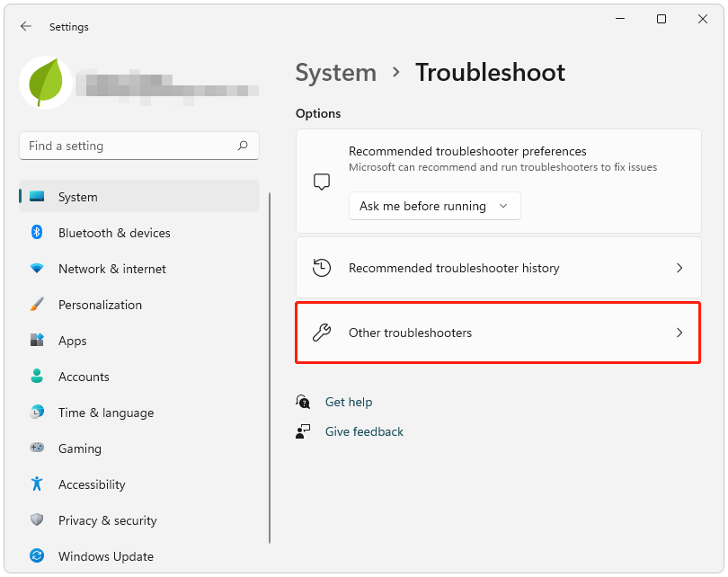This screenshot has width=728, height=577.
Task: Click the Options section heading
Action: pos(318,113)
